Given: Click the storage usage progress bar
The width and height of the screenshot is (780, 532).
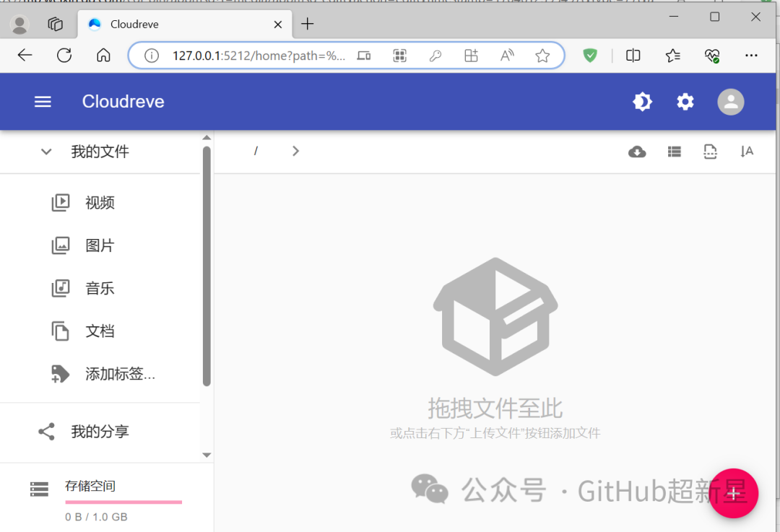Looking at the screenshot, I should (123, 502).
